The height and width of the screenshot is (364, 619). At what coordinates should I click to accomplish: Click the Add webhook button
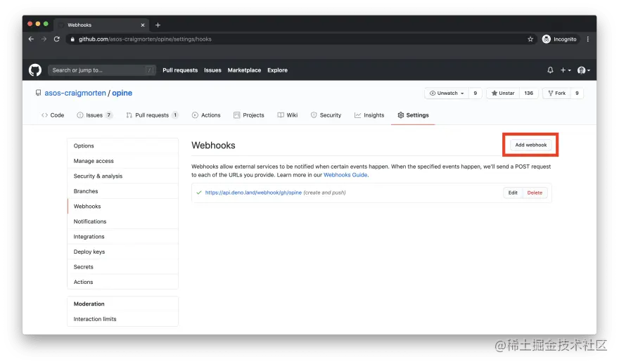pos(530,145)
